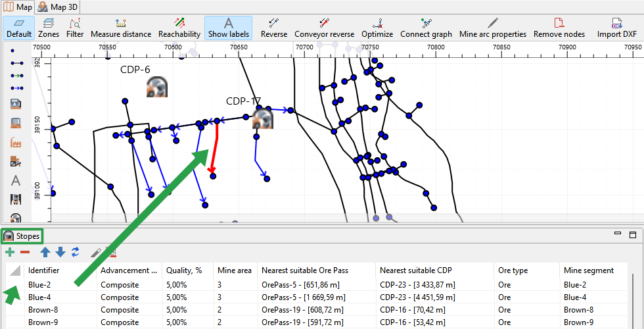Click cell 'CDP-23 - [4 451,59 m]'

pyautogui.click(x=434, y=297)
